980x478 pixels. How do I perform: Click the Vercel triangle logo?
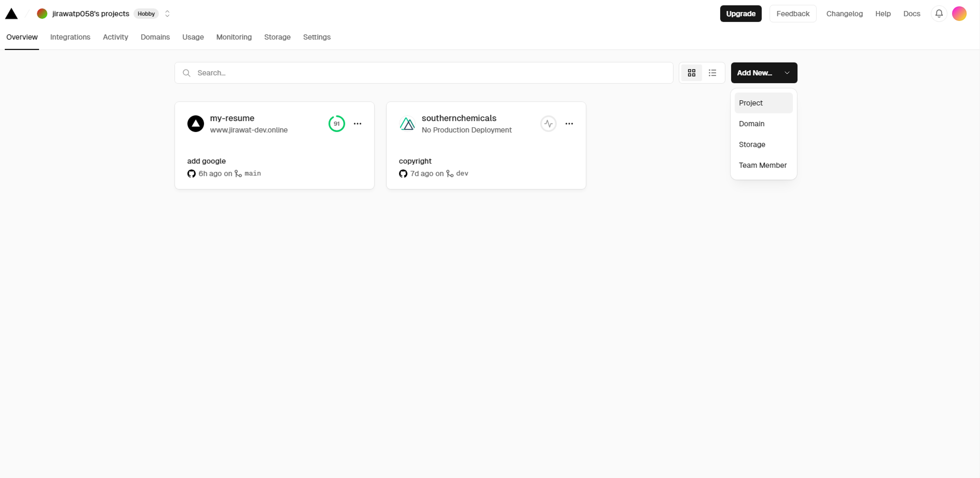(x=11, y=14)
